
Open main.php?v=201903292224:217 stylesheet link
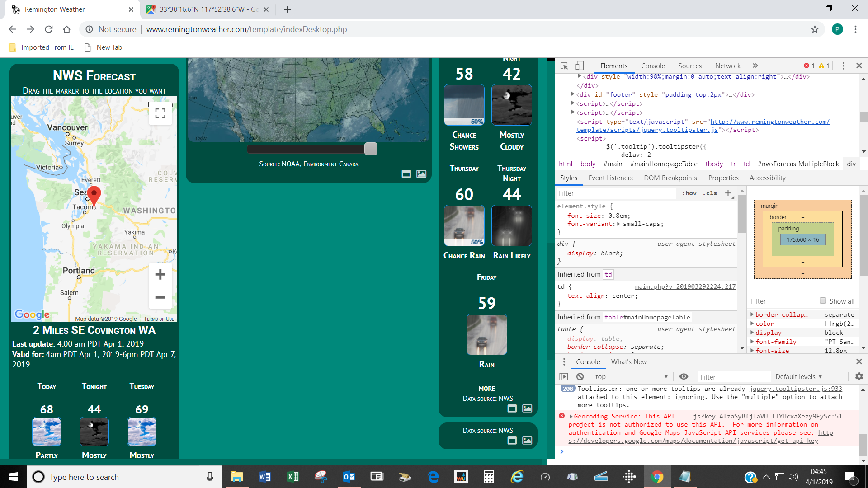(685, 287)
